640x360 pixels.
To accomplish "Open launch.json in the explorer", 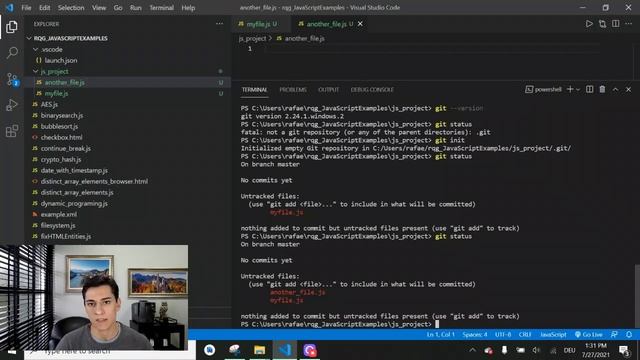I will [x=61, y=60].
